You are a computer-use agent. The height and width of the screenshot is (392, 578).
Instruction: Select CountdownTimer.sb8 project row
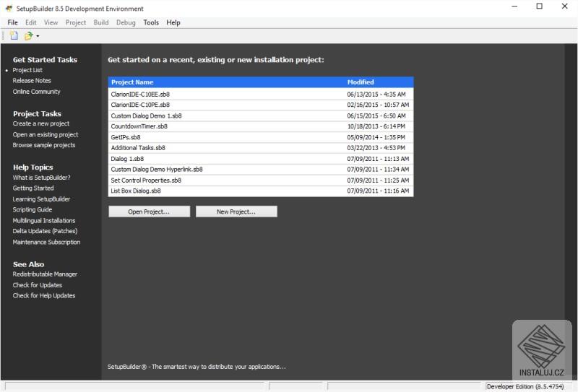tap(261, 126)
